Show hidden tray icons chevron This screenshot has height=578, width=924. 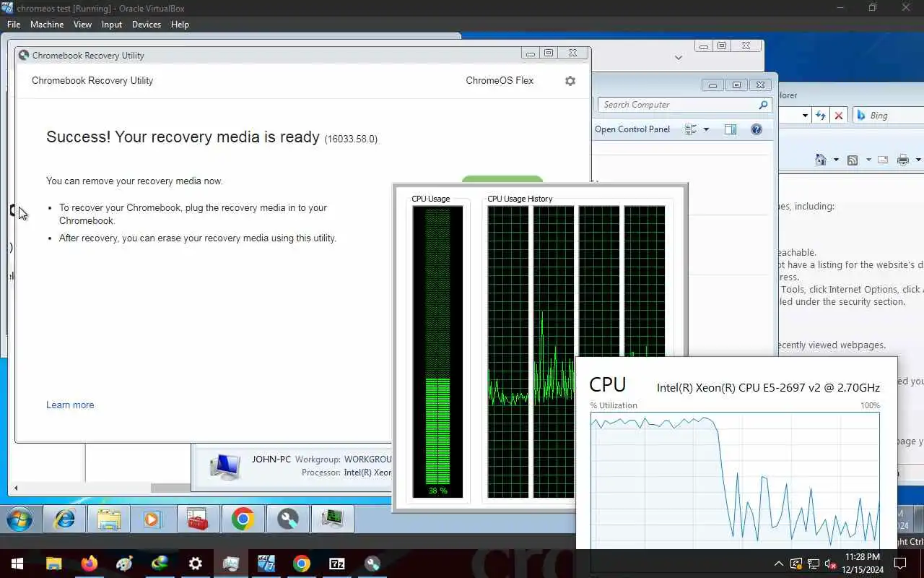(779, 564)
